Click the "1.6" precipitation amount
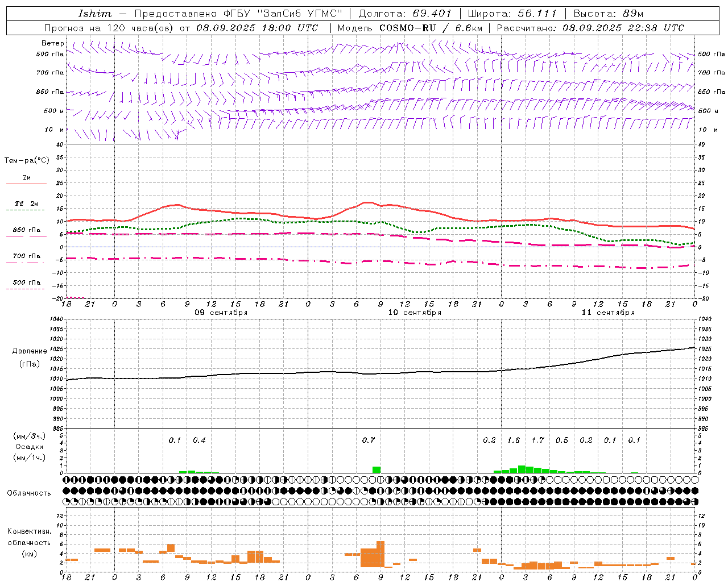The height and width of the screenshot is (582, 728). [514, 440]
